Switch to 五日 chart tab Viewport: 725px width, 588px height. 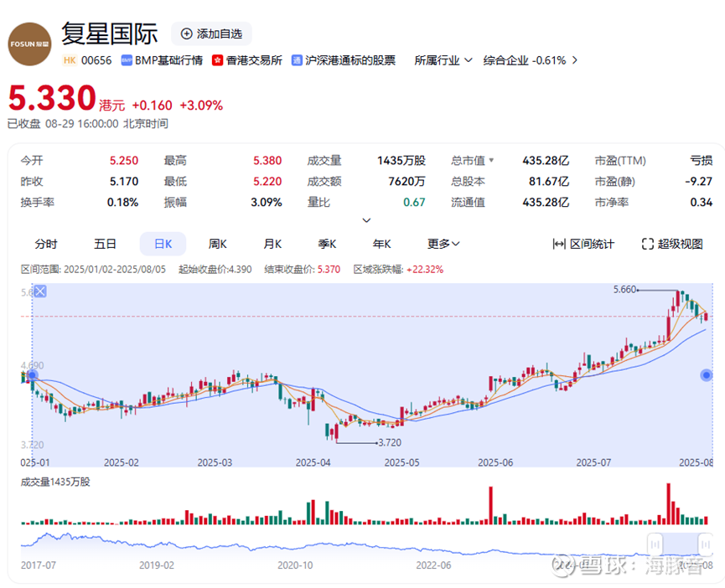click(105, 244)
